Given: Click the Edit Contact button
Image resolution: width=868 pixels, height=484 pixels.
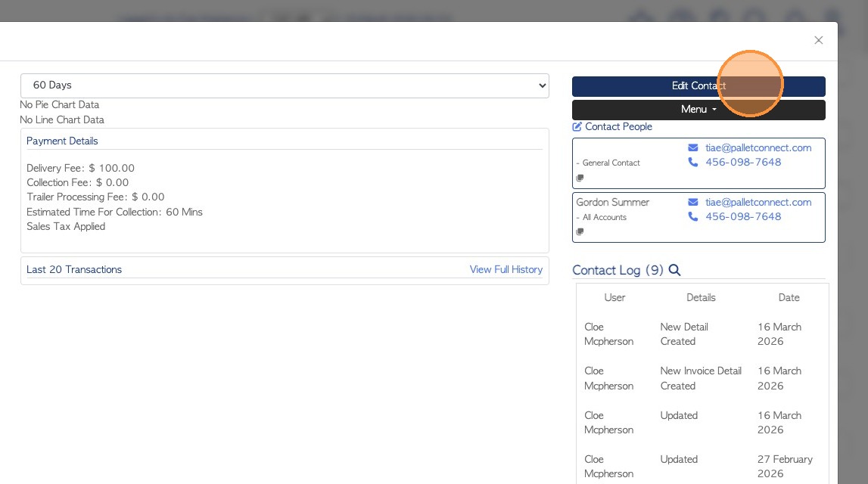Looking at the screenshot, I should (698, 86).
